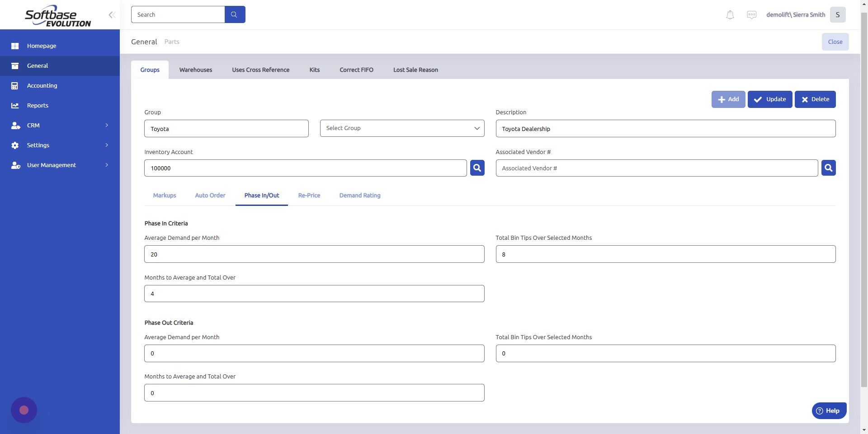868x434 pixels.
Task: Expand the CRM submenu chevron
Action: pos(107,125)
